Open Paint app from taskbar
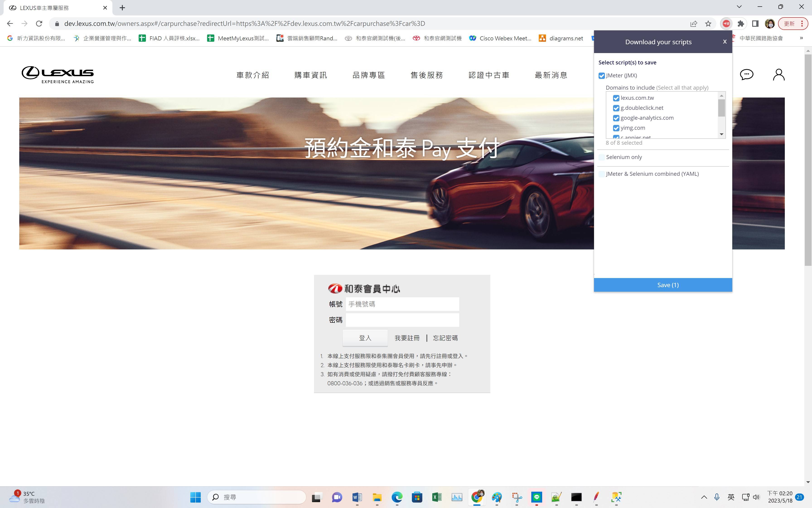The height and width of the screenshot is (508, 812). coord(497,497)
